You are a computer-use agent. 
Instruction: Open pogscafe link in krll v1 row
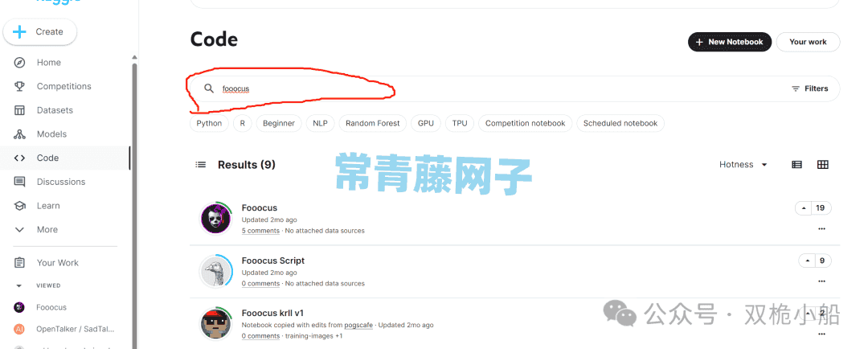coord(358,325)
